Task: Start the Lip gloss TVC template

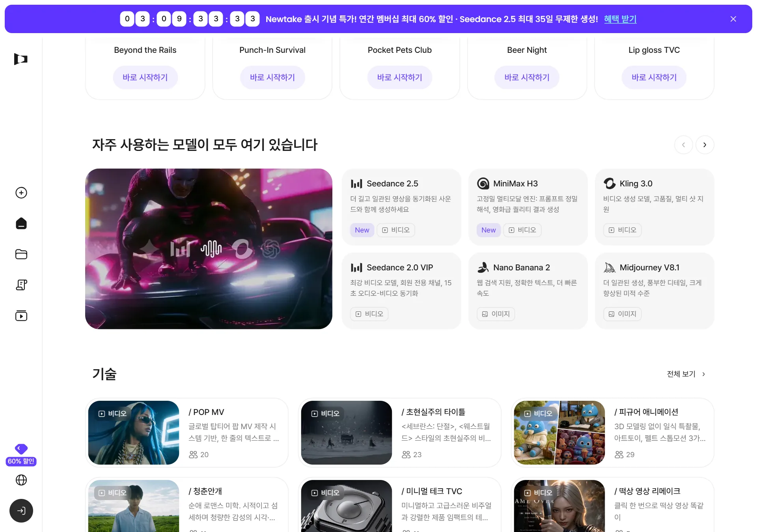Action: pos(654,78)
